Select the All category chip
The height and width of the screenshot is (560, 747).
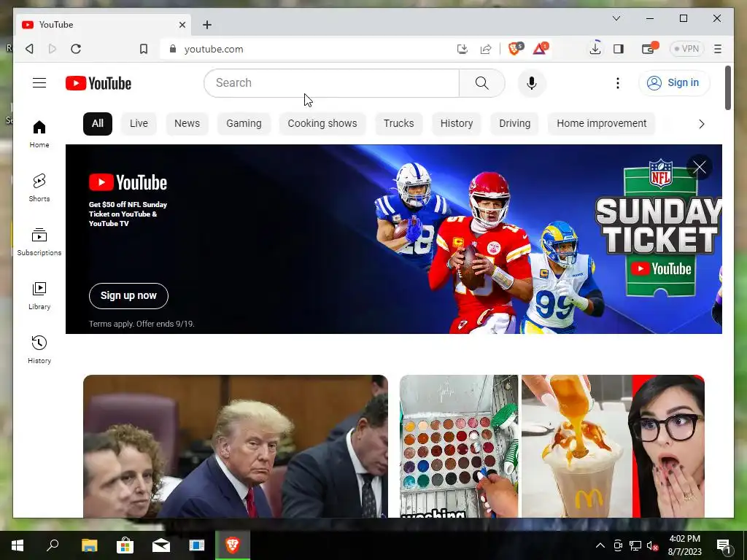click(x=98, y=124)
